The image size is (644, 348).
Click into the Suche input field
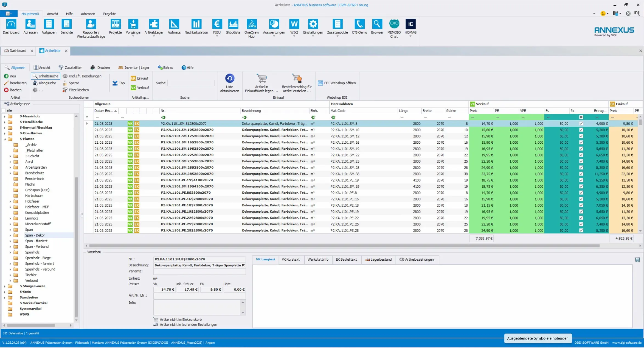(191, 83)
